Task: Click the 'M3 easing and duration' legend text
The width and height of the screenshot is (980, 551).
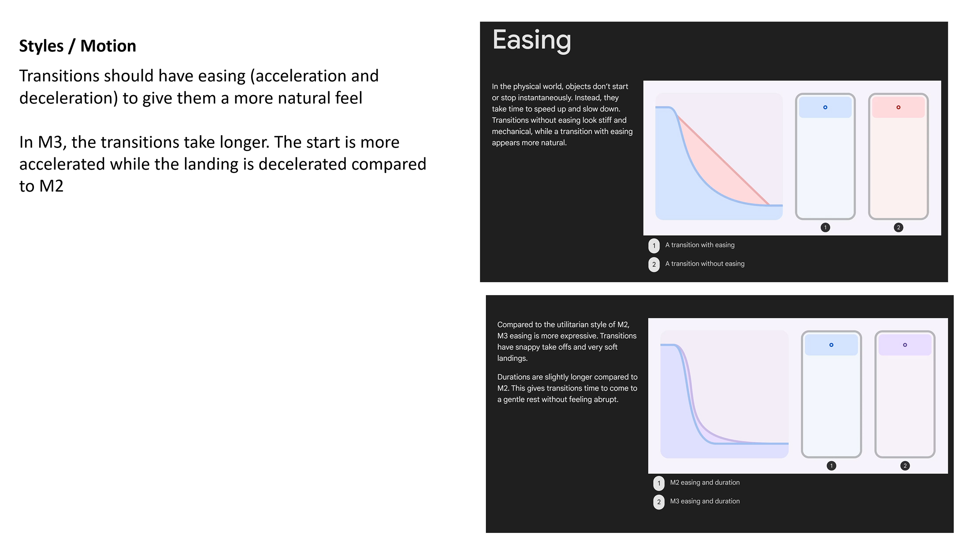Action: click(705, 501)
